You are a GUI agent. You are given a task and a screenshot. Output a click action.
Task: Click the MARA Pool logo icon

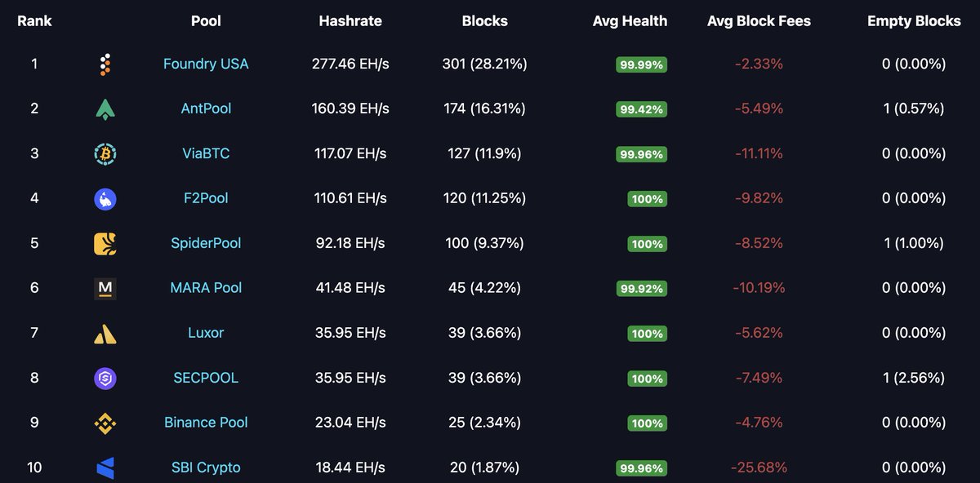pos(105,288)
